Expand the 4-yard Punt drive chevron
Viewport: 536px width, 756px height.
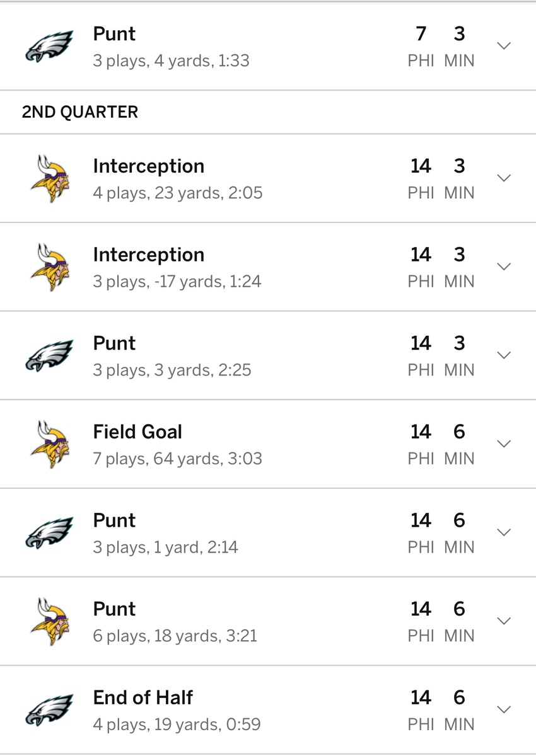503,46
